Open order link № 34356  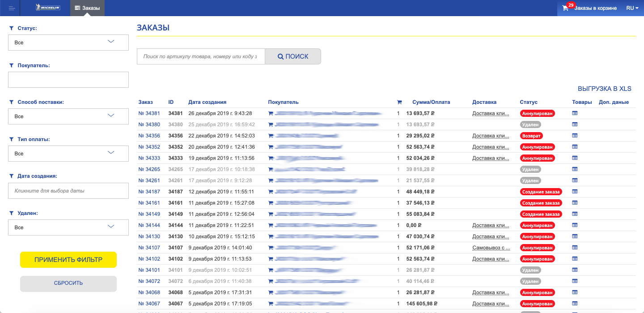149,136
